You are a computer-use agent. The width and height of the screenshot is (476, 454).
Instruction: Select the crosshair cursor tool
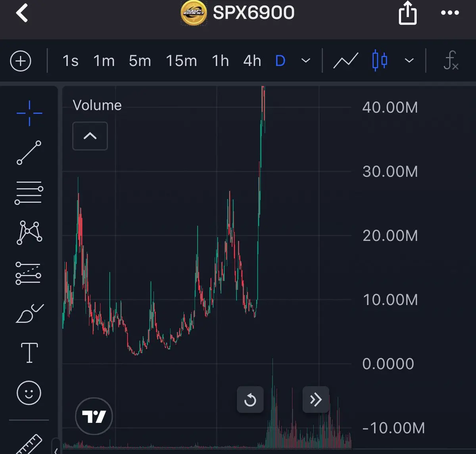[x=29, y=113]
